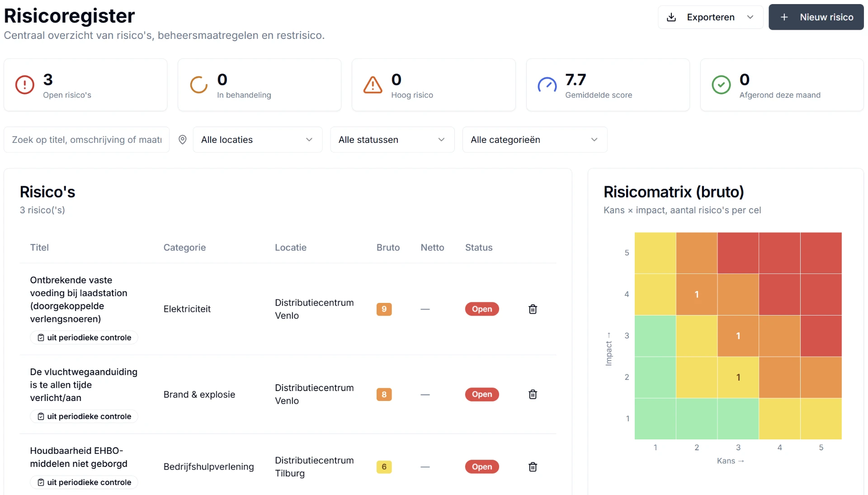Click the gauge icon for Gemiddelde score
This screenshot has width=868, height=495.
pos(547,85)
